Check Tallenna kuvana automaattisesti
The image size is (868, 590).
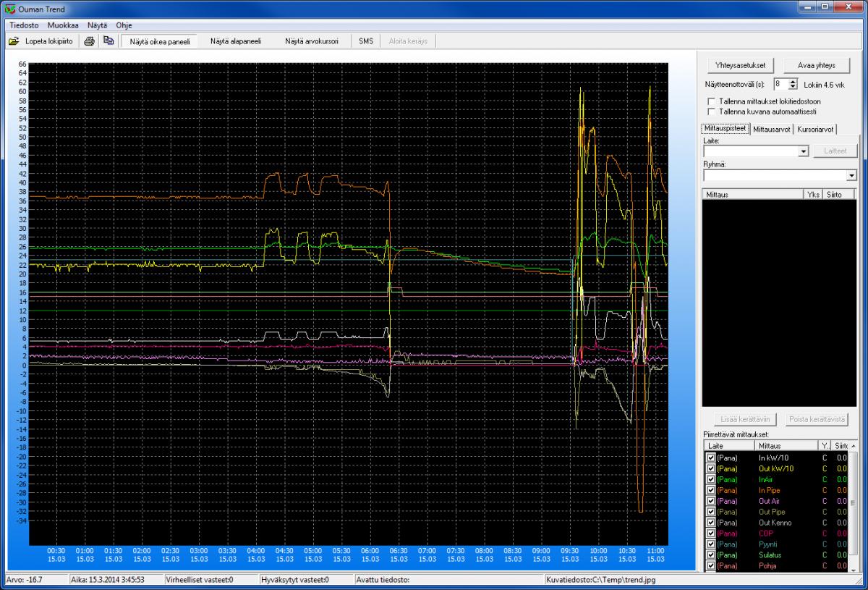pos(712,111)
